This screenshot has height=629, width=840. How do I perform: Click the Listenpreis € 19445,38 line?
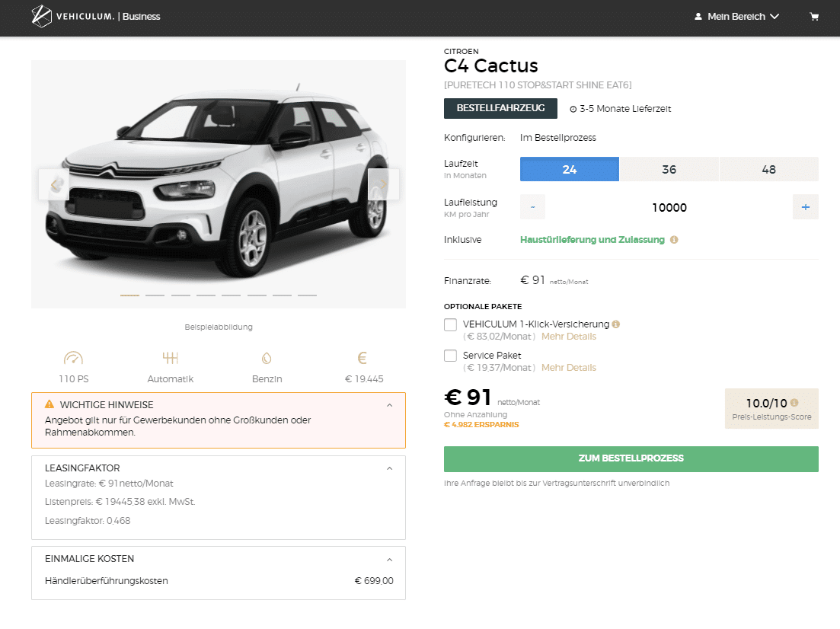coord(120,502)
